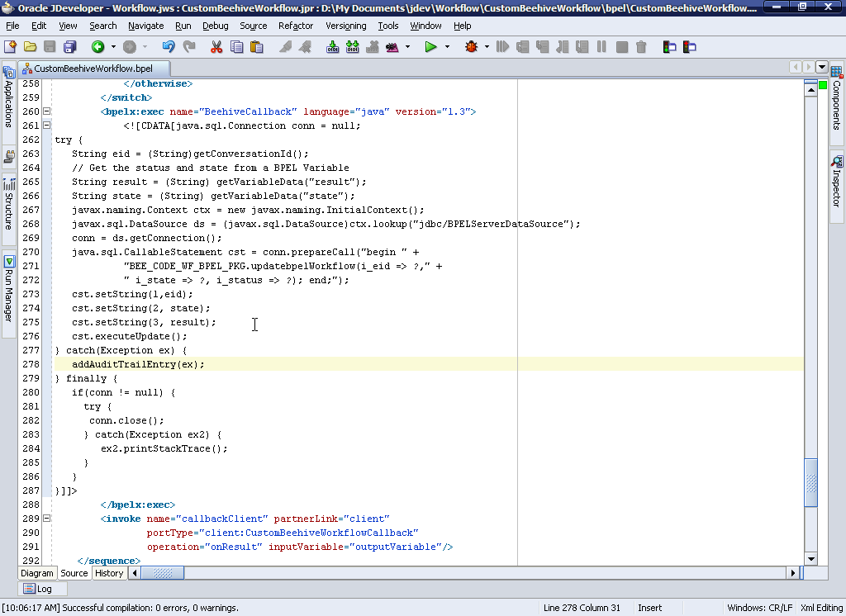Click the Make (compile) icon

click(x=332, y=46)
